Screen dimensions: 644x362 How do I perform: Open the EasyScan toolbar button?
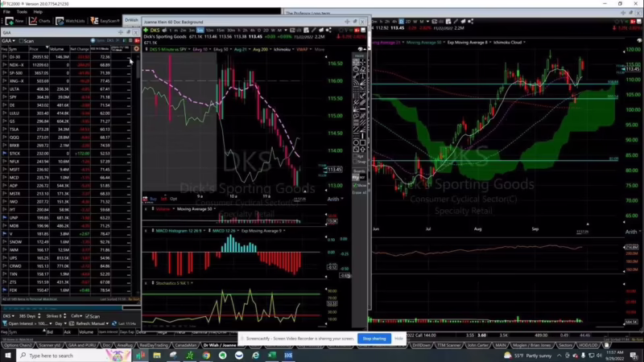pos(105,21)
